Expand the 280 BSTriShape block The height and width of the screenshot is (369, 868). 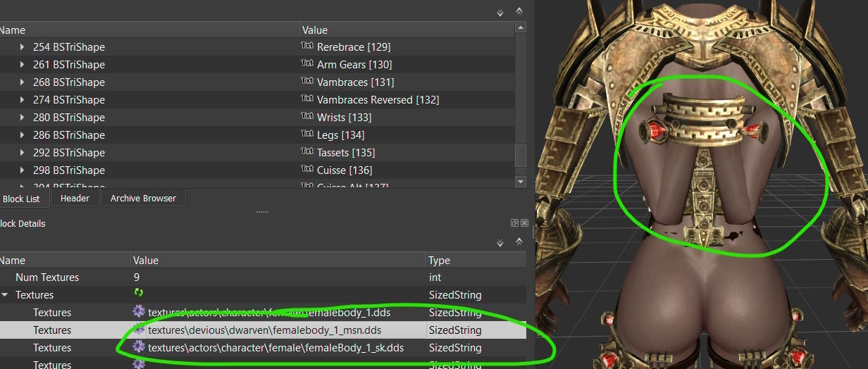23,118
